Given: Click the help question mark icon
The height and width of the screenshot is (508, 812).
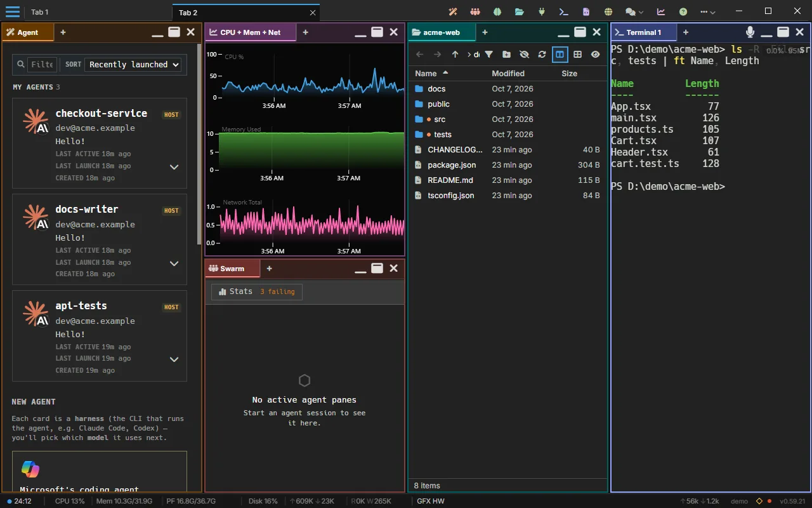Looking at the screenshot, I should 683,11.
